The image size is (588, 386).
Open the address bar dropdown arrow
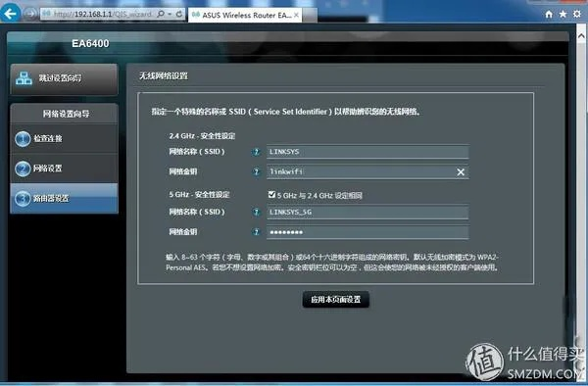pos(170,15)
